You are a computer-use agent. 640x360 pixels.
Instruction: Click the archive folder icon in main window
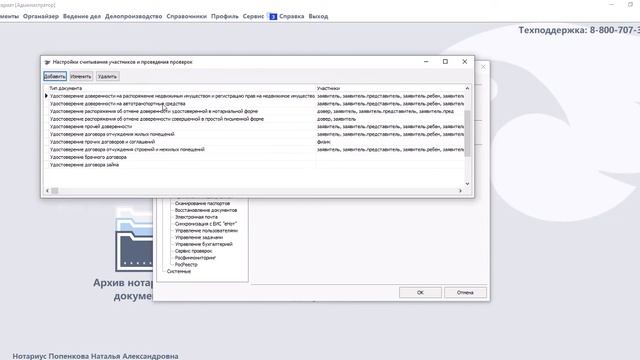(134, 239)
